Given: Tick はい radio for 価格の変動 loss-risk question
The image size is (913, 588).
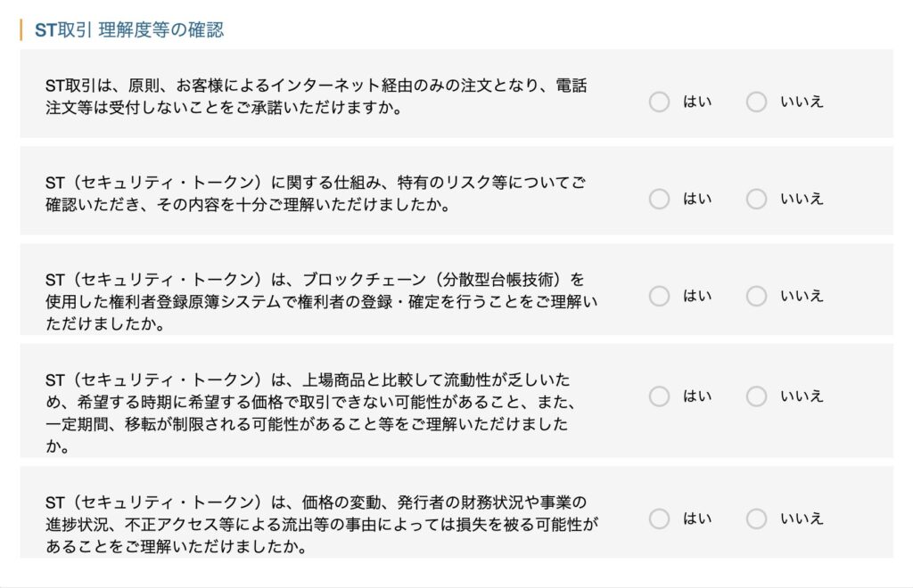Looking at the screenshot, I should pos(659,519).
